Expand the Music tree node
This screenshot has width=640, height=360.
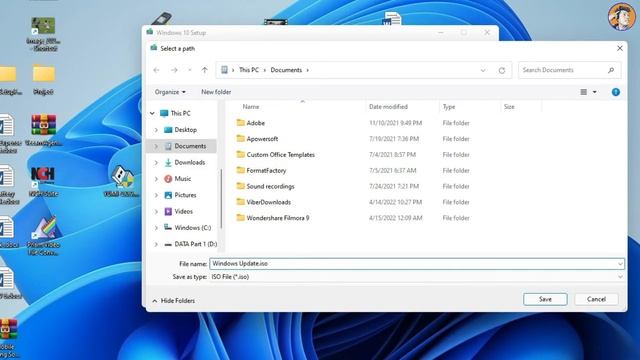pyautogui.click(x=156, y=179)
